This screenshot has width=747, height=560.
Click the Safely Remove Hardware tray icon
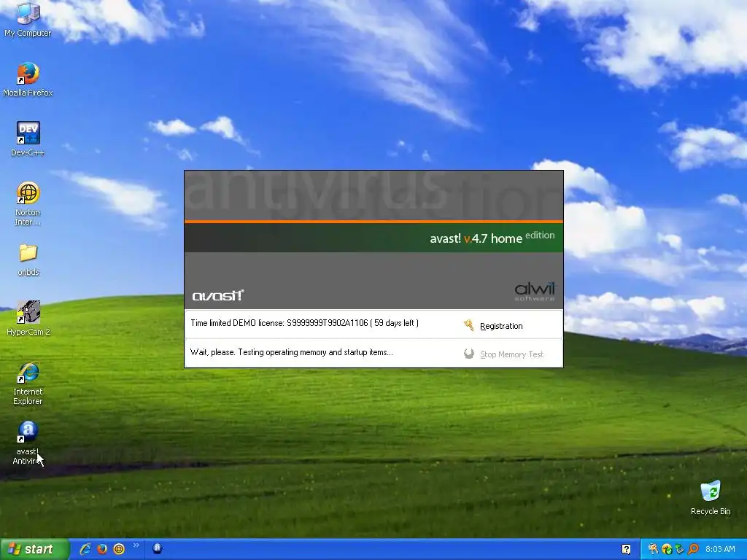point(680,549)
